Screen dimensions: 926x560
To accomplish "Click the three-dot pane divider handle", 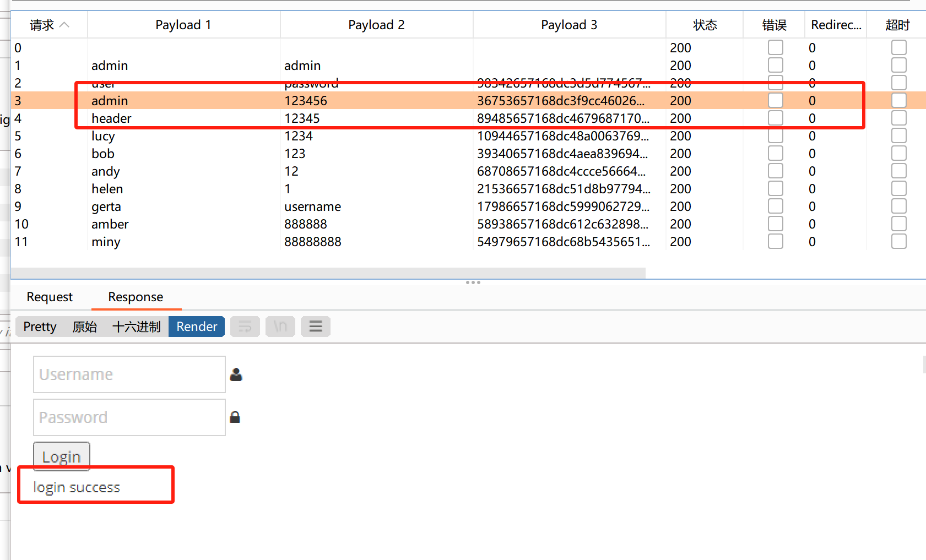I will point(473,282).
